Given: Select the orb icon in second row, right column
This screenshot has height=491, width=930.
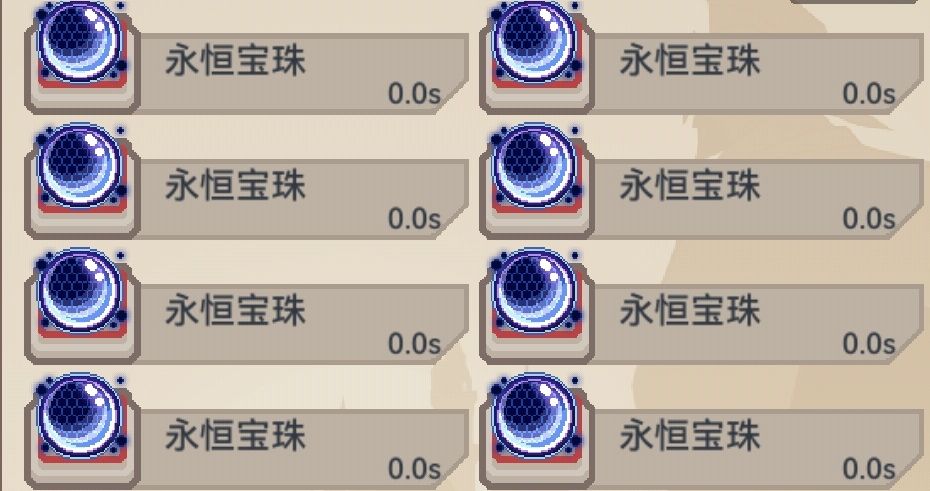Looking at the screenshot, I should point(536,167).
